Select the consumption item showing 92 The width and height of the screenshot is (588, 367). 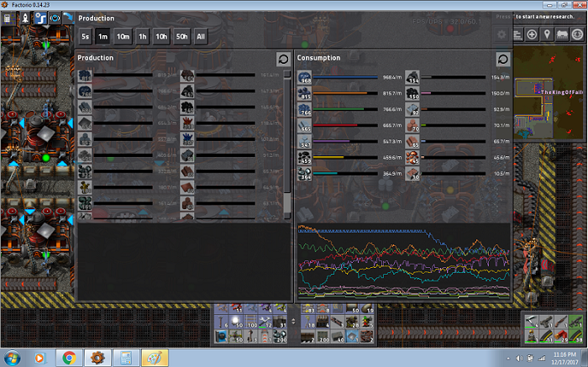412,109
